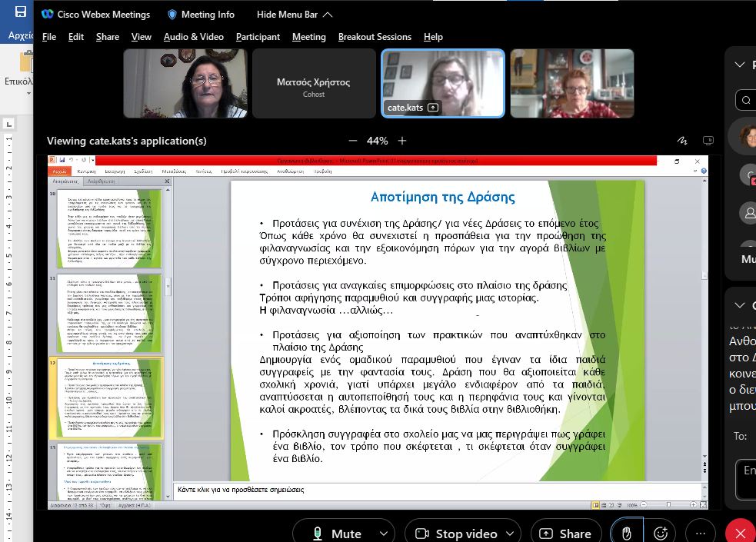Click the 44% zoom level
This screenshot has width=756, height=542.
pos(377,141)
